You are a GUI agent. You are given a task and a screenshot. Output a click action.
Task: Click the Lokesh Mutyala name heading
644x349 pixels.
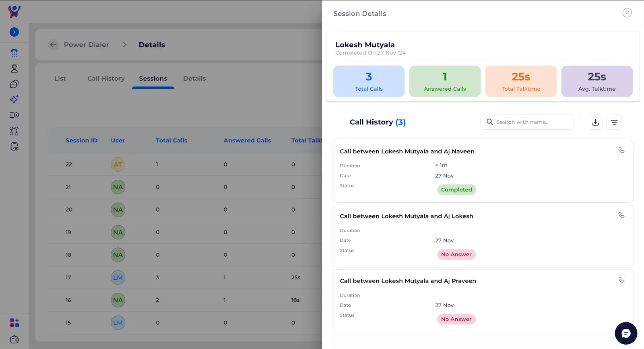(x=365, y=45)
